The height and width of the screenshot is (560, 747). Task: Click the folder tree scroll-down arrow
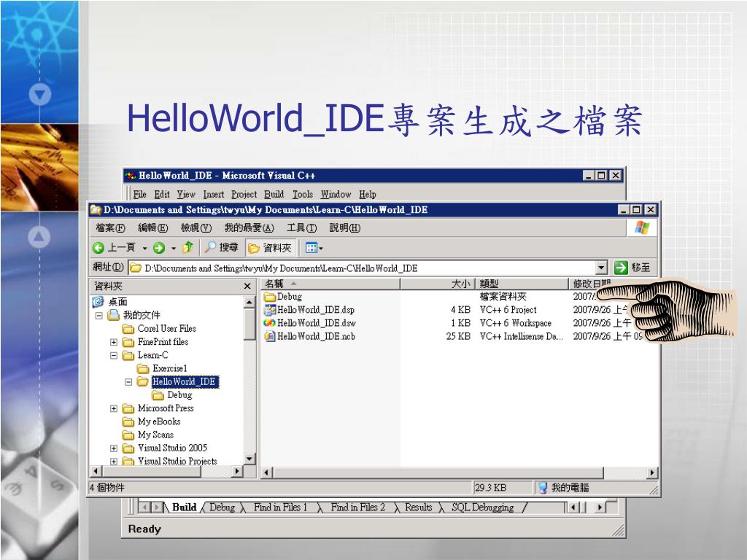pos(249,459)
